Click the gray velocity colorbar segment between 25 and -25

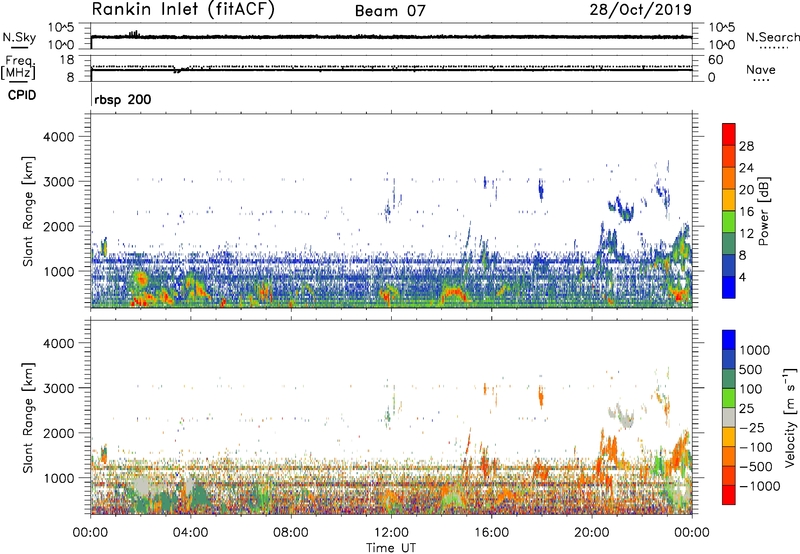pos(729,417)
